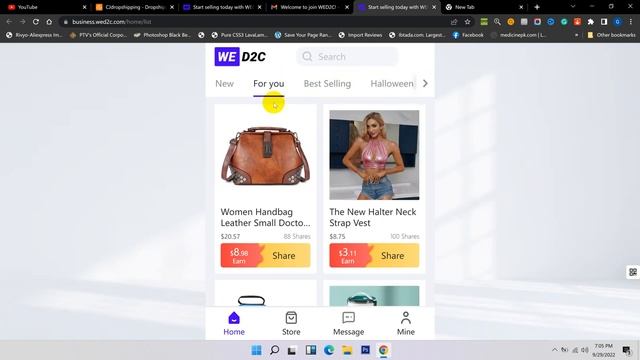Open the Facebook bookmark
This screenshot has width=640, height=360.
[468, 35]
